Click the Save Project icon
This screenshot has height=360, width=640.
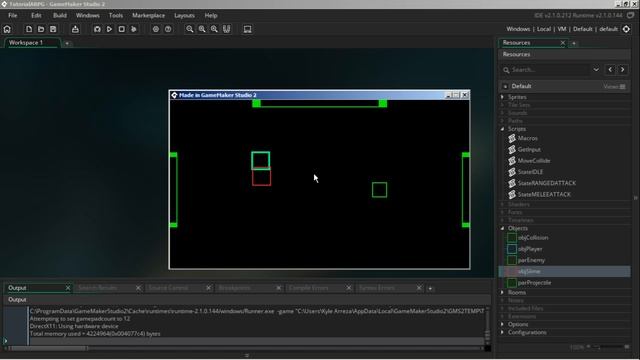pyautogui.click(x=53, y=29)
